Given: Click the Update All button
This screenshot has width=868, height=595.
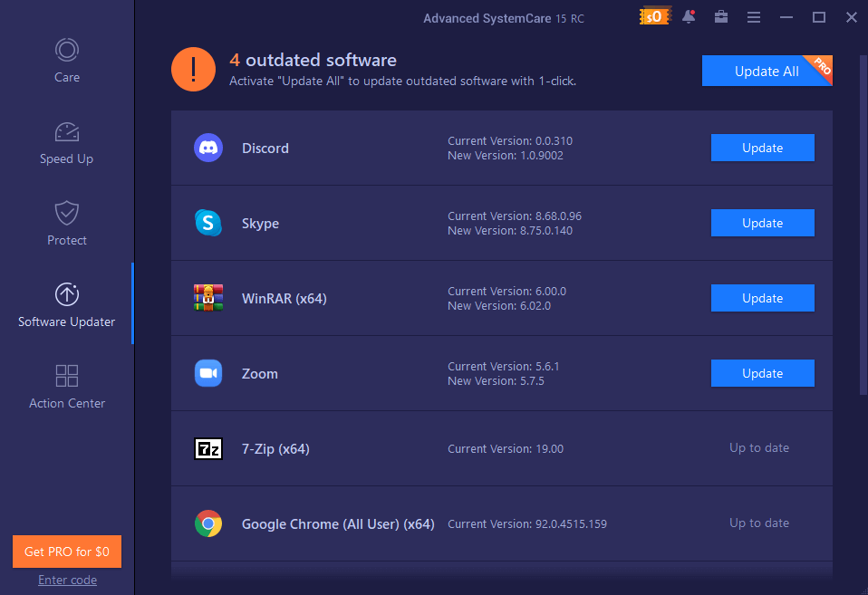Looking at the screenshot, I should point(767,71).
